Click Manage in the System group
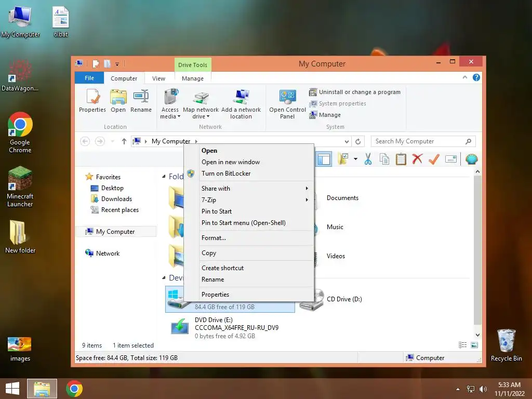Viewport: 532px width, 399px height. click(x=325, y=115)
